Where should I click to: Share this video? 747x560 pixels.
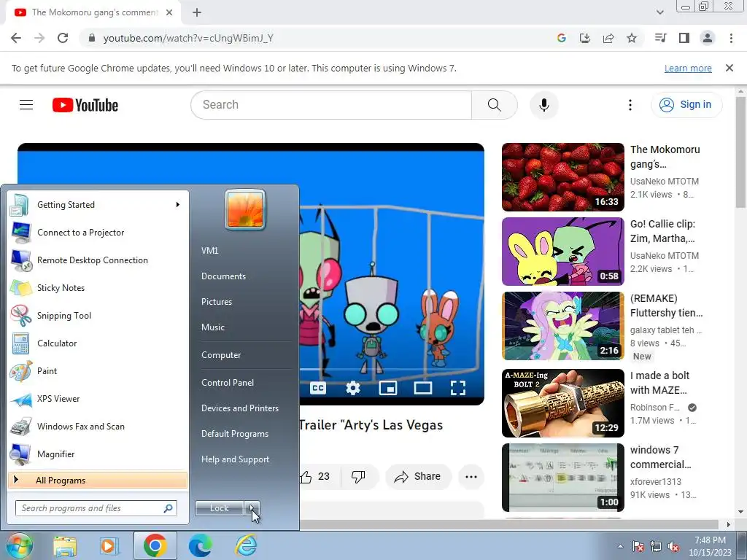(x=418, y=476)
